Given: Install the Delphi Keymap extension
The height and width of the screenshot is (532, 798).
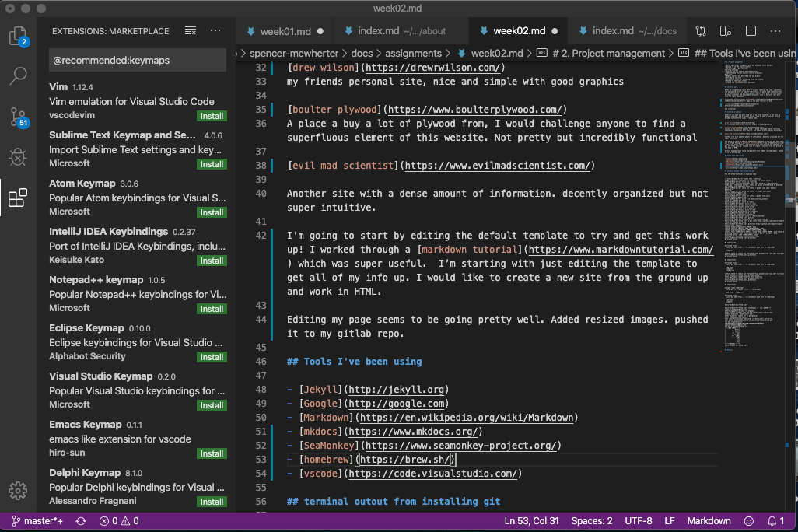Looking at the screenshot, I should click(212, 502).
